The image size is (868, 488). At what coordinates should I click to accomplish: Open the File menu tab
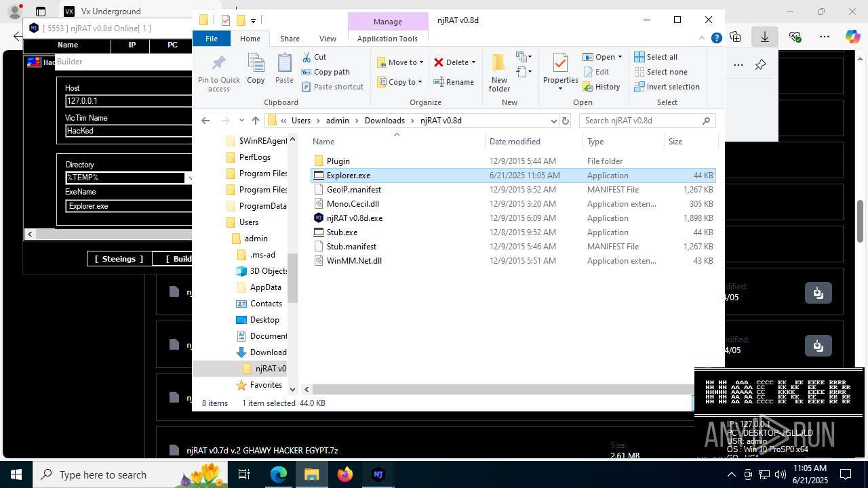point(212,39)
